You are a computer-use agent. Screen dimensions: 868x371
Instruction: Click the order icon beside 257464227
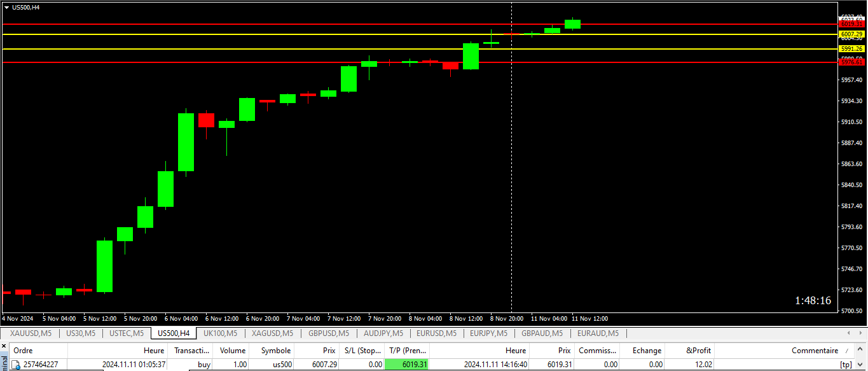[17, 365]
